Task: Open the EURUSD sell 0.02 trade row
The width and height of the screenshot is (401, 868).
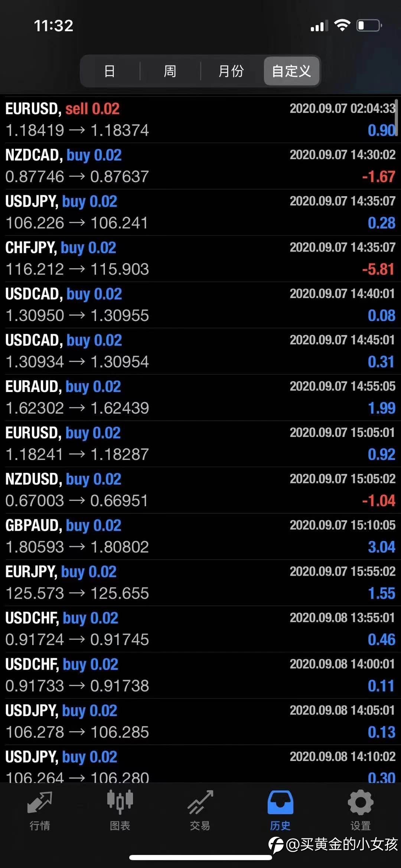Action: [x=200, y=120]
